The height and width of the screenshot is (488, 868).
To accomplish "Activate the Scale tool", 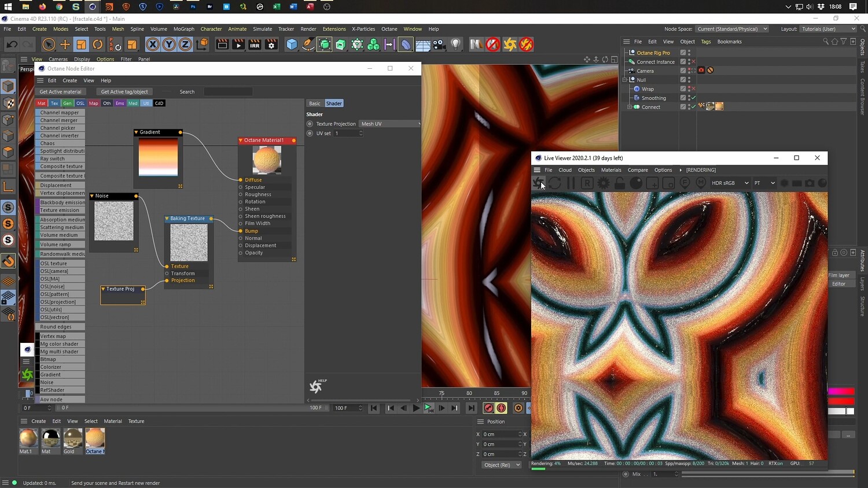I will point(81,45).
